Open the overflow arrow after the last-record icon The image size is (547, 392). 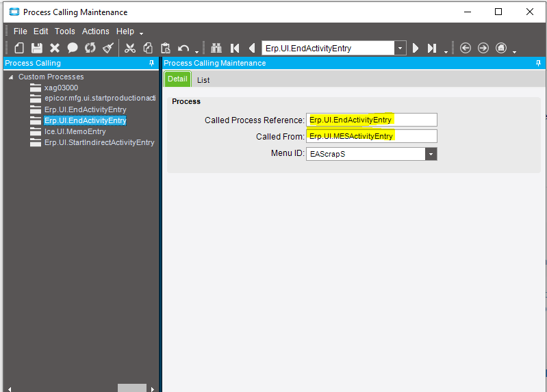(446, 52)
